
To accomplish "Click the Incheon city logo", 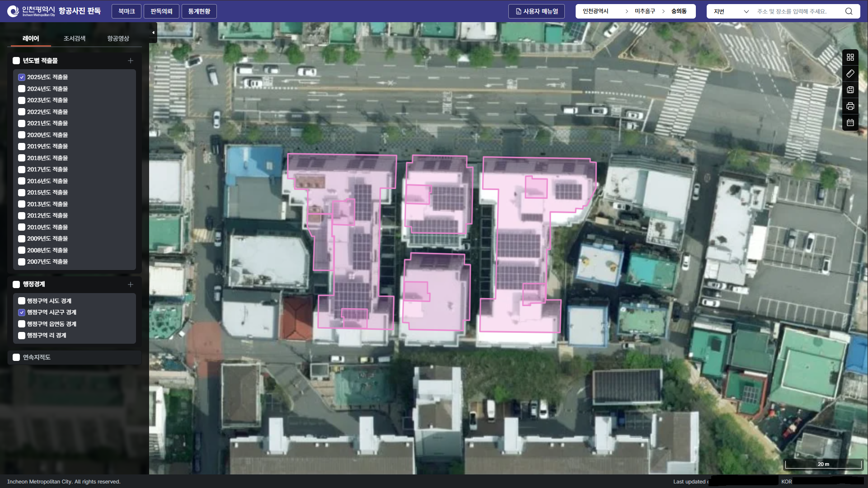I will click(31, 11).
